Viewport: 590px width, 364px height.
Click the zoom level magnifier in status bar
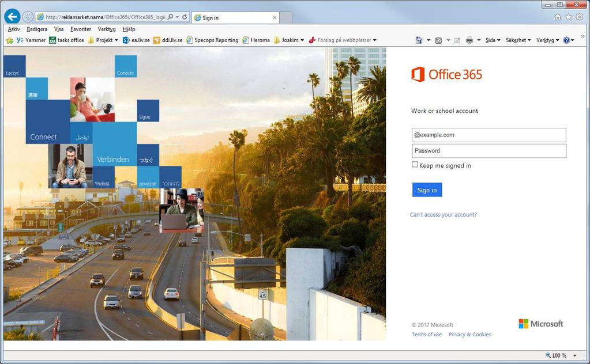548,355
